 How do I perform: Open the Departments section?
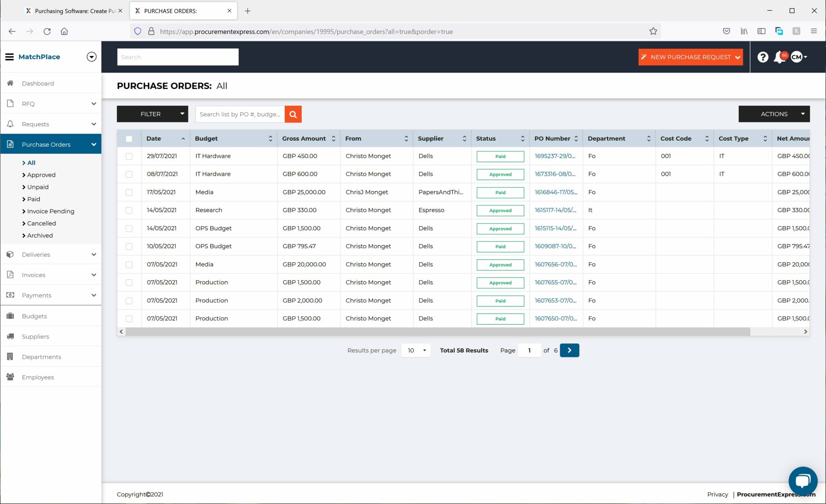[42, 356]
